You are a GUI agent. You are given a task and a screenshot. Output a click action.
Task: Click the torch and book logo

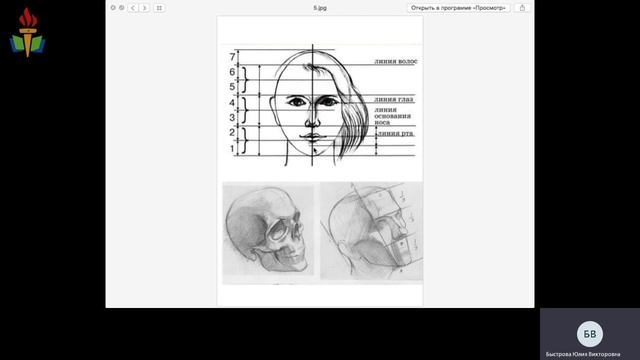coord(27,33)
